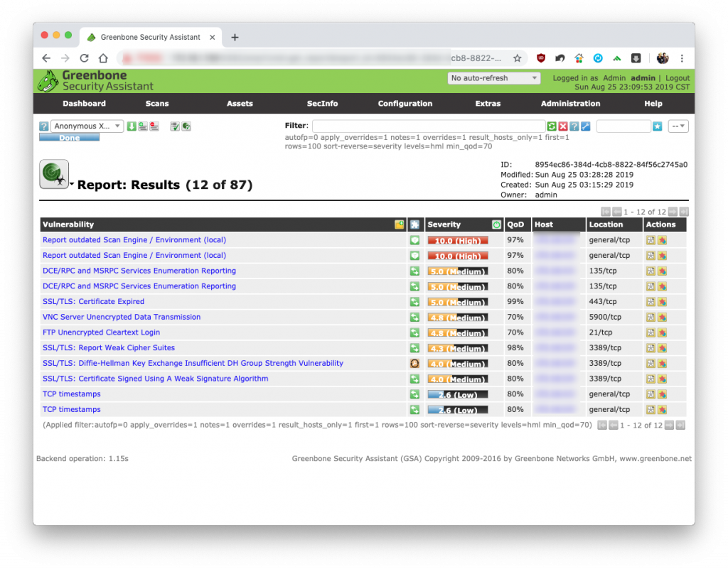This screenshot has width=728, height=569.
Task: Click the notes icon in Vulnerability column header
Action: pyautogui.click(x=400, y=224)
